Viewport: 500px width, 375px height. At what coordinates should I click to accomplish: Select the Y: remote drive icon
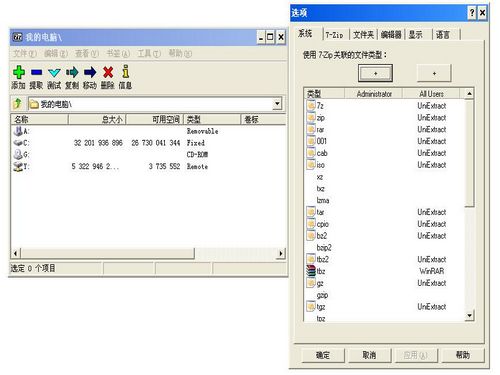(x=18, y=166)
